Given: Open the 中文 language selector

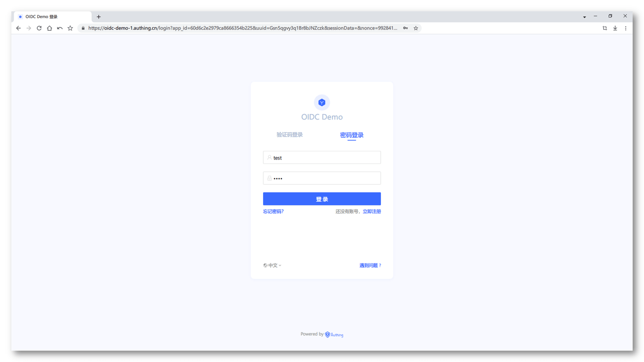Looking at the screenshot, I should (x=272, y=265).
